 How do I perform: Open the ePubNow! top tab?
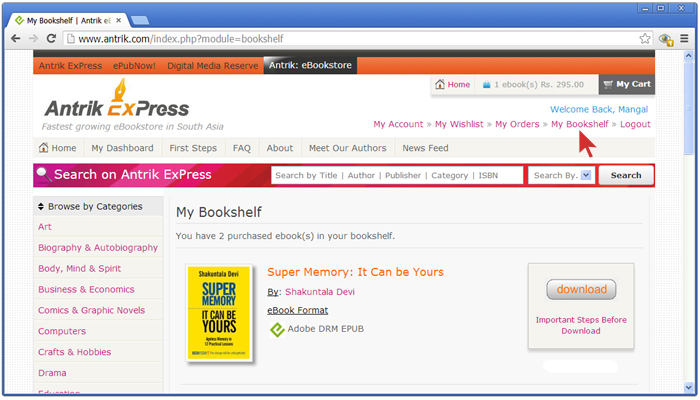pyautogui.click(x=134, y=66)
